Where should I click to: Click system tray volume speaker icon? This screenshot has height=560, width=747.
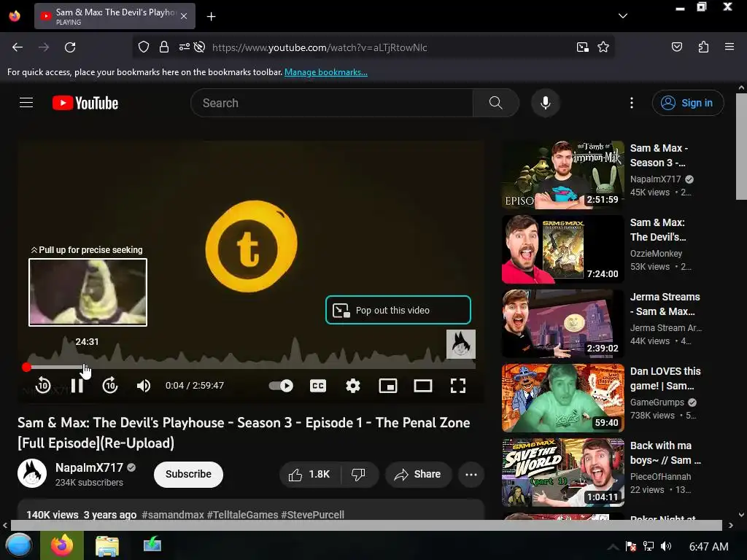666,546
